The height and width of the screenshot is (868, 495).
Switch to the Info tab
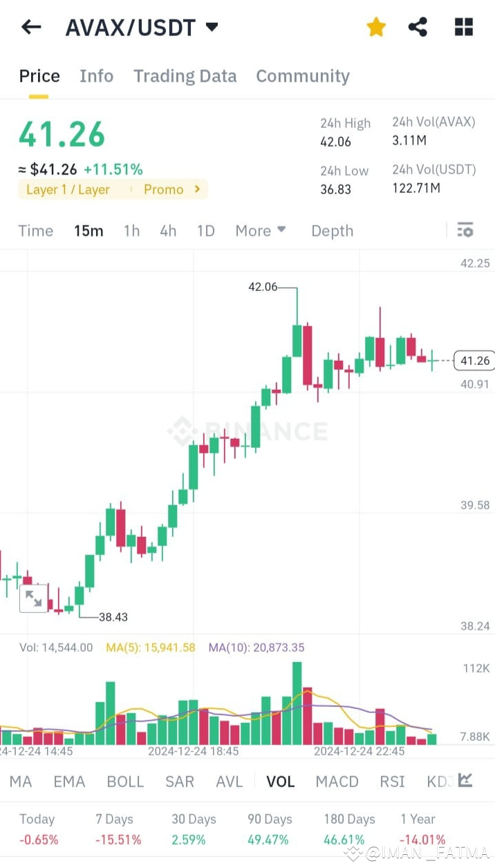pyautogui.click(x=96, y=76)
